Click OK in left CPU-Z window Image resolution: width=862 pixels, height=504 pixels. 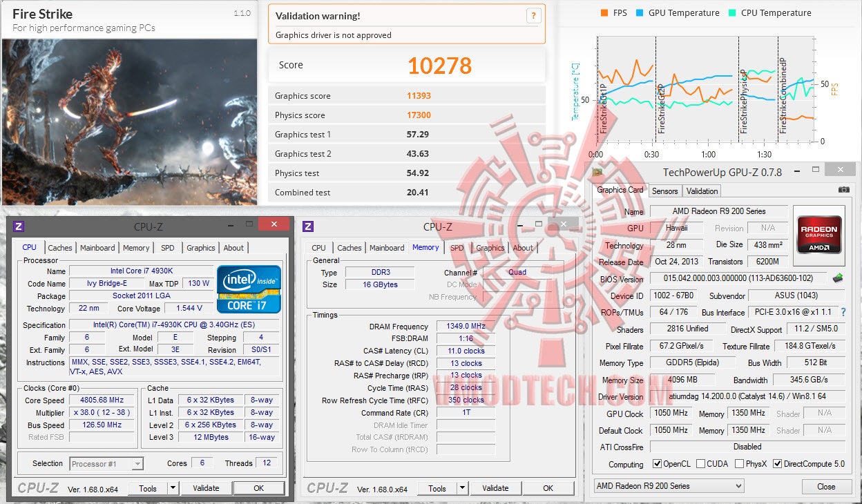tap(258, 489)
